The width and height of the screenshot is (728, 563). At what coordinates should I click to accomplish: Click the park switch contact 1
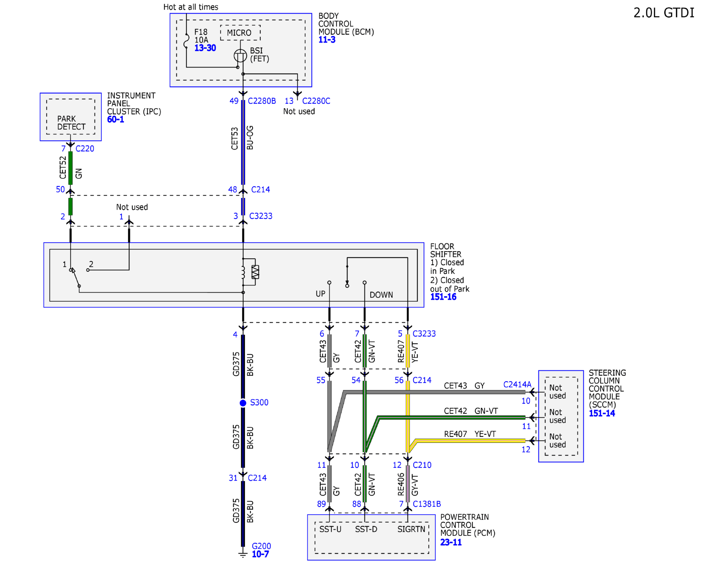pyautogui.click(x=71, y=270)
